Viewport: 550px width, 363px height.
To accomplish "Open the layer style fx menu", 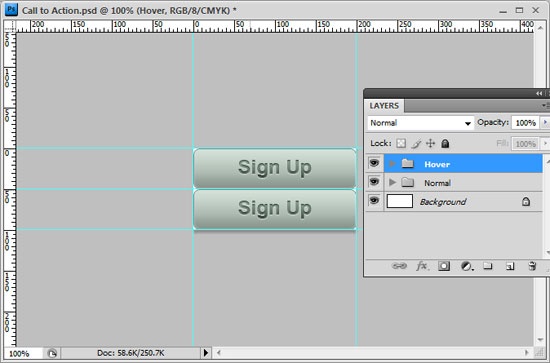I will (422, 266).
